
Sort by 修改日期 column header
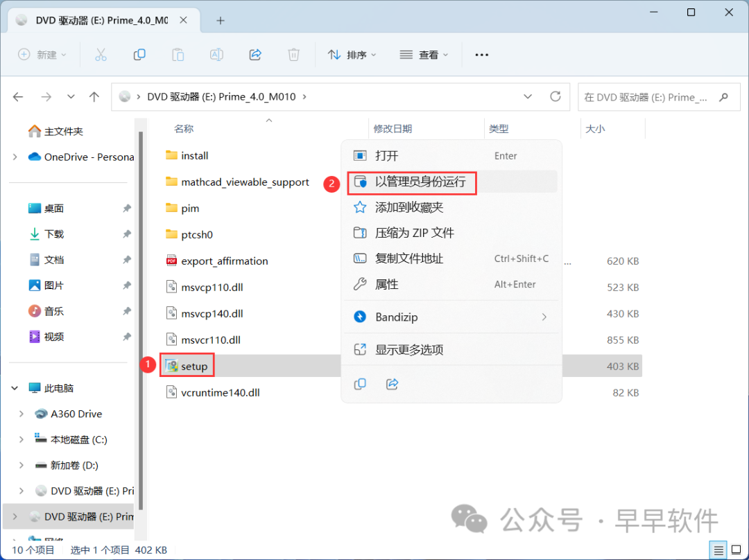pos(392,129)
